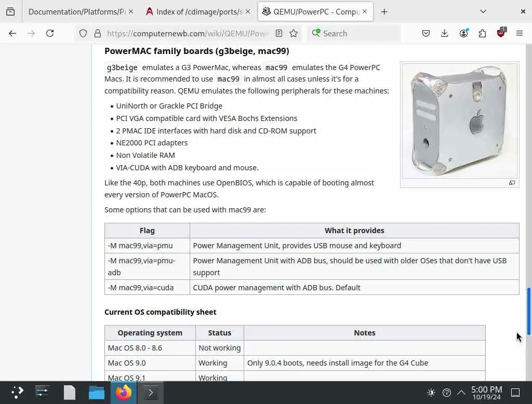Enlarge the Power Mac G4 image icon
Screen dimensions: 532x404
[512, 183]
